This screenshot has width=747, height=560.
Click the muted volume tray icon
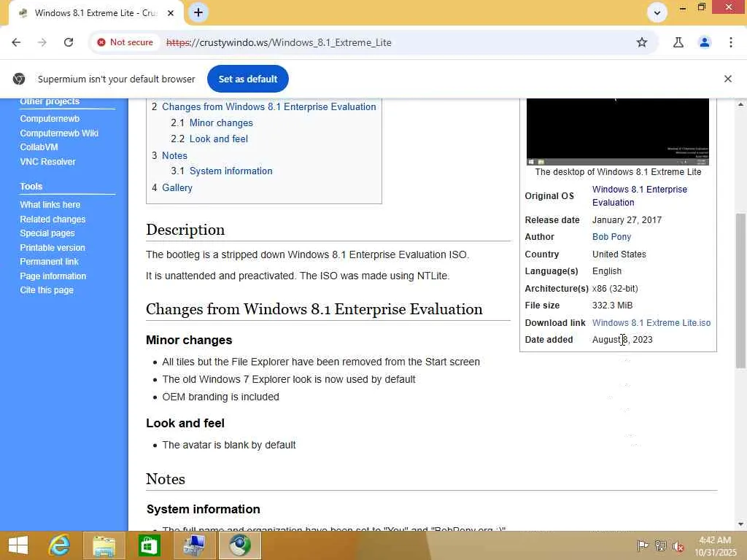[x=678, y=546]
